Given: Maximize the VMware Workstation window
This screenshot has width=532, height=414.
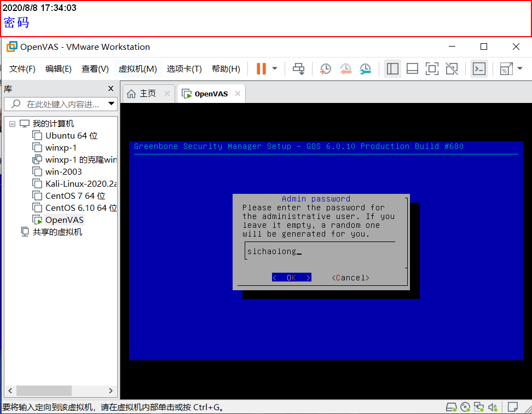Looking at the screenshot, I should [484, 47].
